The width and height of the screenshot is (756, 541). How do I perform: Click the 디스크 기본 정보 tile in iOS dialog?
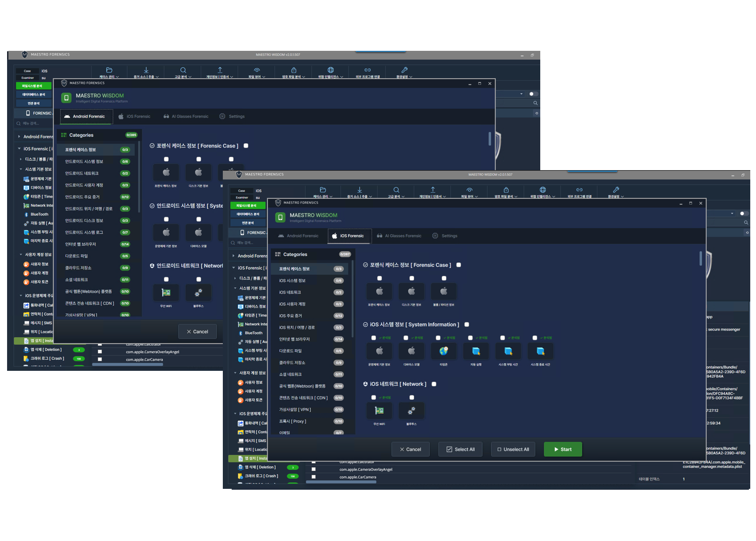click(411, 291)
